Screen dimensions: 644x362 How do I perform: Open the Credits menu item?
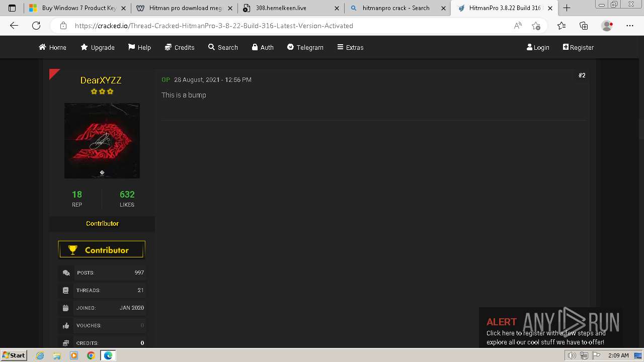(180, 47)
